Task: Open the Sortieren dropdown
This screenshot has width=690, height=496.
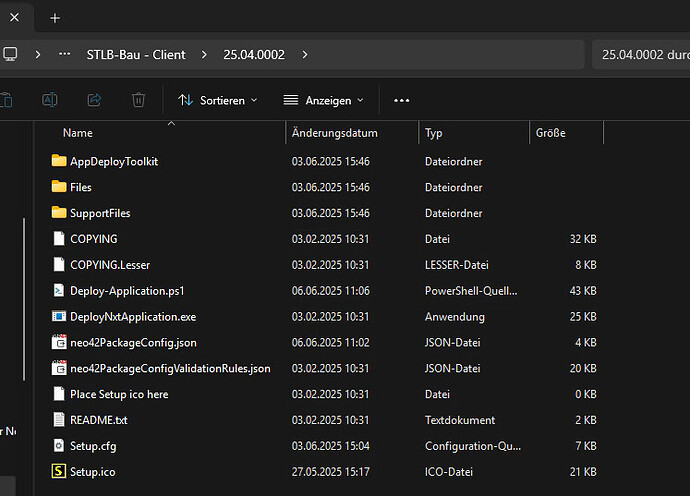Action: pyautogui.click(x=218, y=100)
